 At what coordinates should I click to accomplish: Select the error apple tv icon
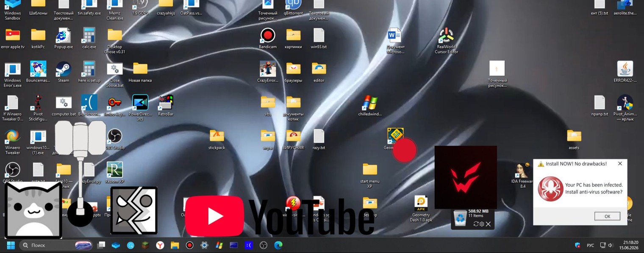[13, 38]
